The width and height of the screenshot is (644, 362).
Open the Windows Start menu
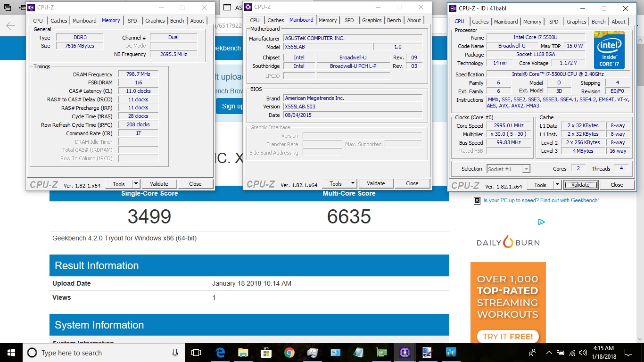(11, 353)
